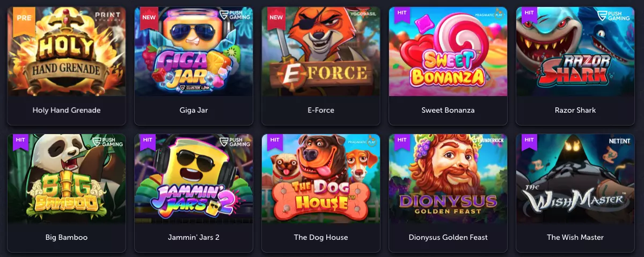Click the Push Gaming logo on Giga Jar

(235, 14)
